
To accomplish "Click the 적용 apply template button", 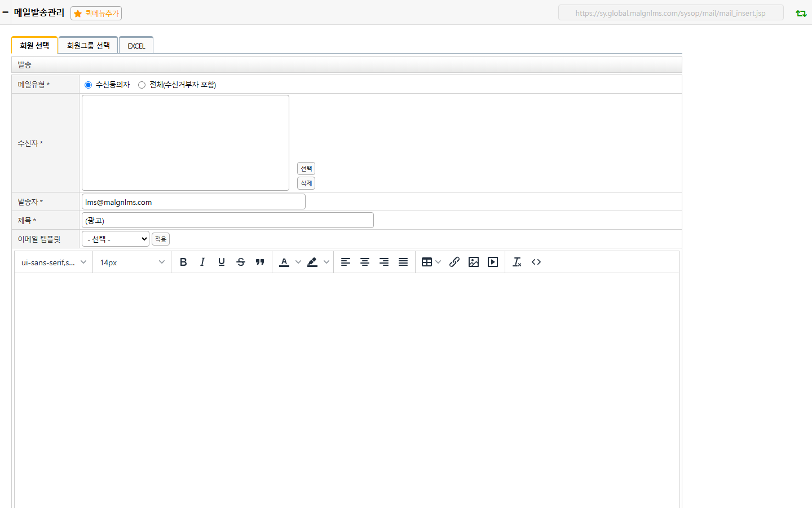I will point(161,239).
